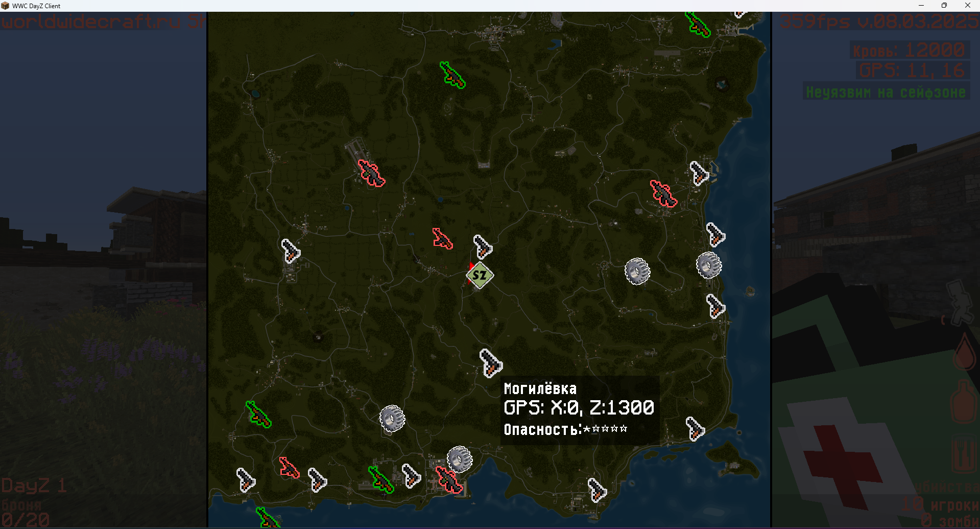The width and height of the screenshot is (980, 529).
Task: Click the 'Кровь: 12000' blood readout
Action: click(909, 51)
